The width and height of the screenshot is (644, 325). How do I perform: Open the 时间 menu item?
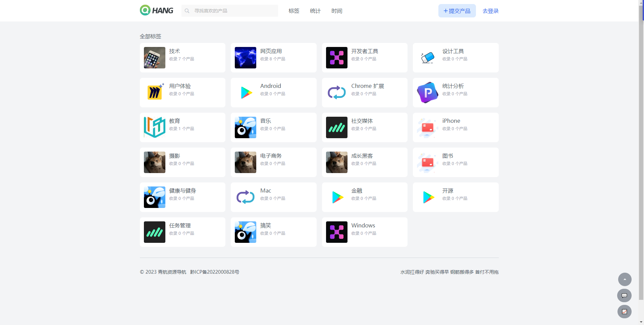click(x=337, y=11)
